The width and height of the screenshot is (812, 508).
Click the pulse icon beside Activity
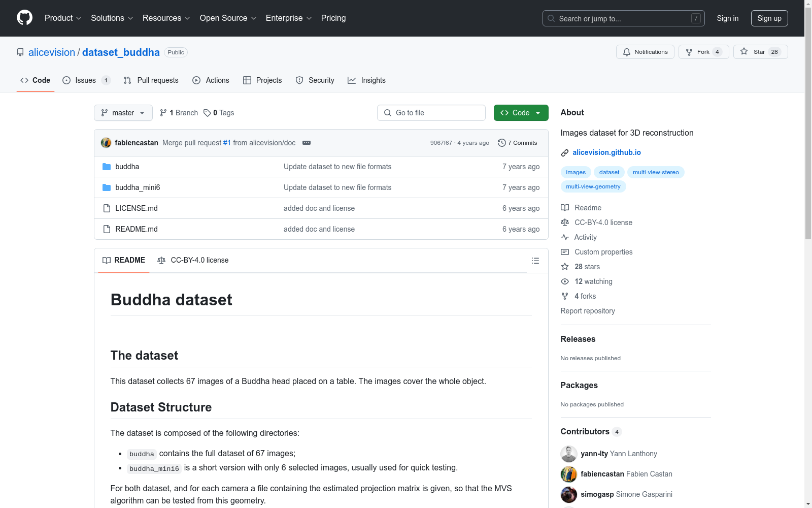(565, 237)
